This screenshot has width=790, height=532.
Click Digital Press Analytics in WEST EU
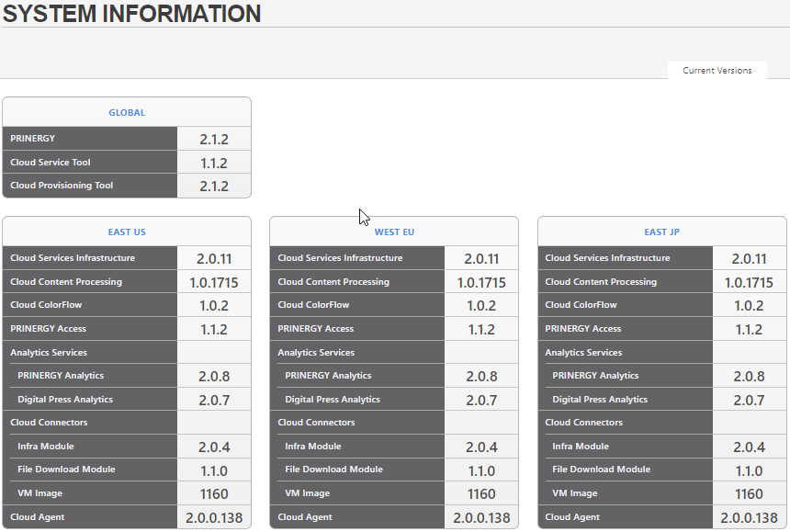[x=333, y=400]
